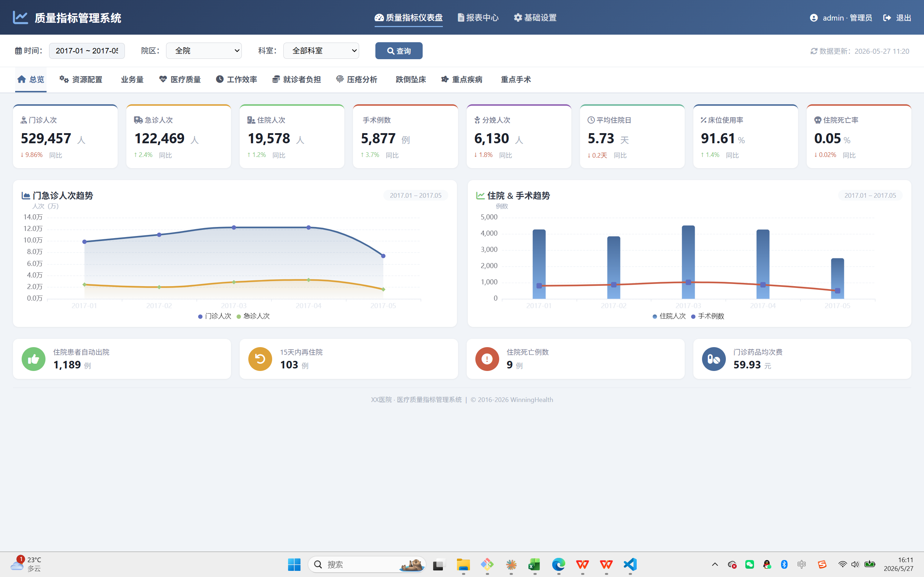
Task: Click the chart logo beside system title
Action: click(x=20, y=18)
